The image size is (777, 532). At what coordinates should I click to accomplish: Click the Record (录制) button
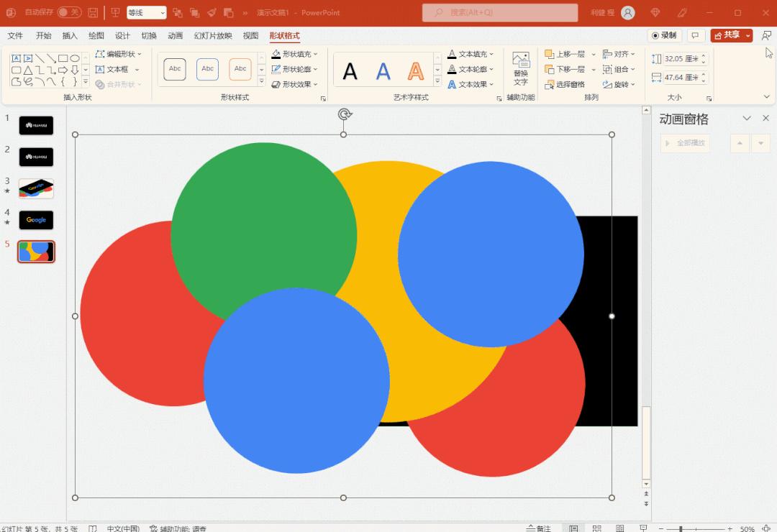[664, 35]
